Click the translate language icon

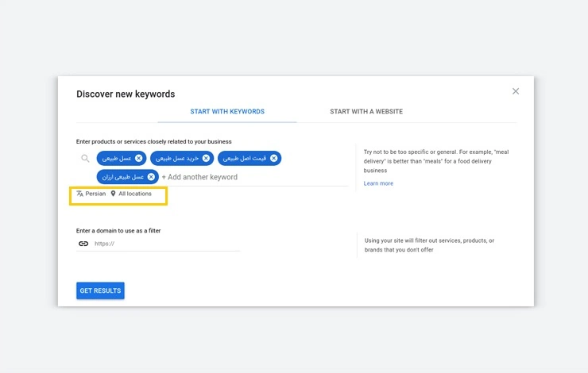point(80,194)
